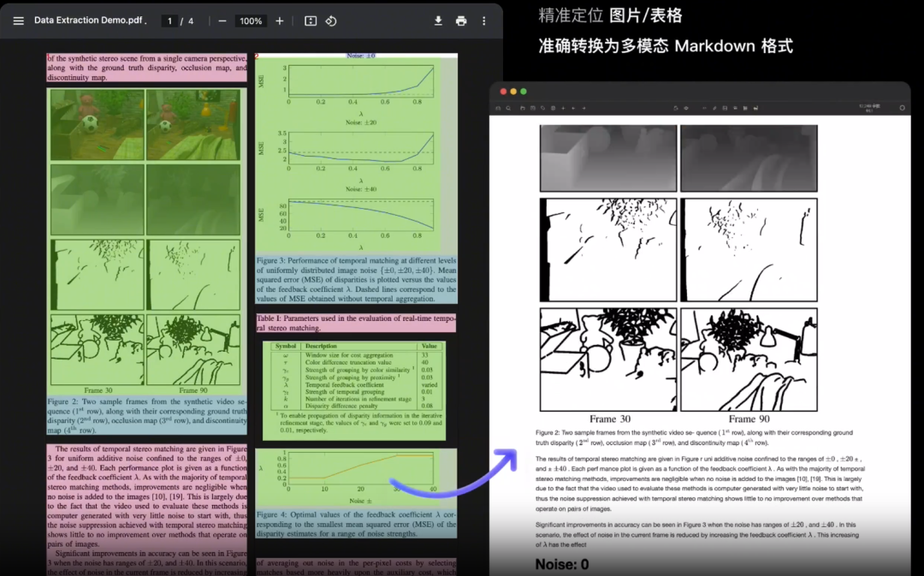Insert new content via the plus icon
Screen dimensions: 924x576
pos(561,107)
